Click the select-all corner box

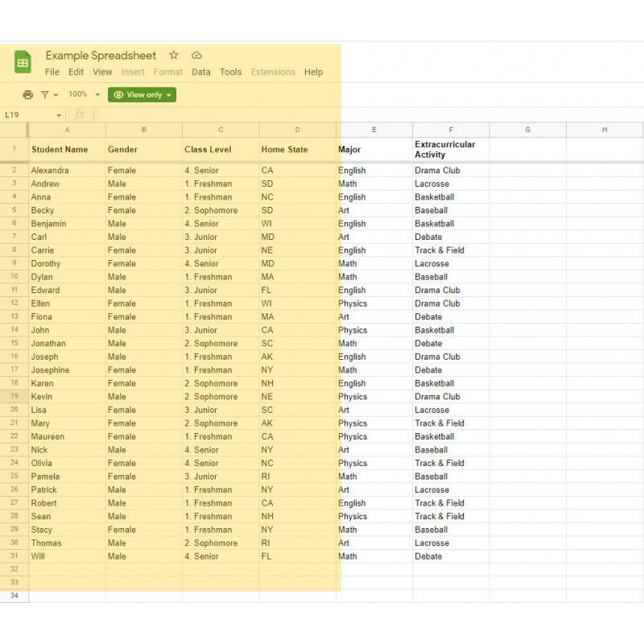click(x=14, y=130)
